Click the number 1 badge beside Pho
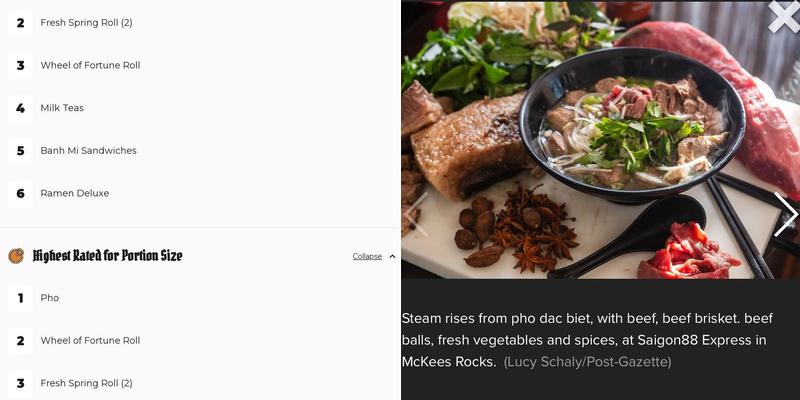This screenshot has width=800, height=400. pyautogui.click(x=20, y=298)
